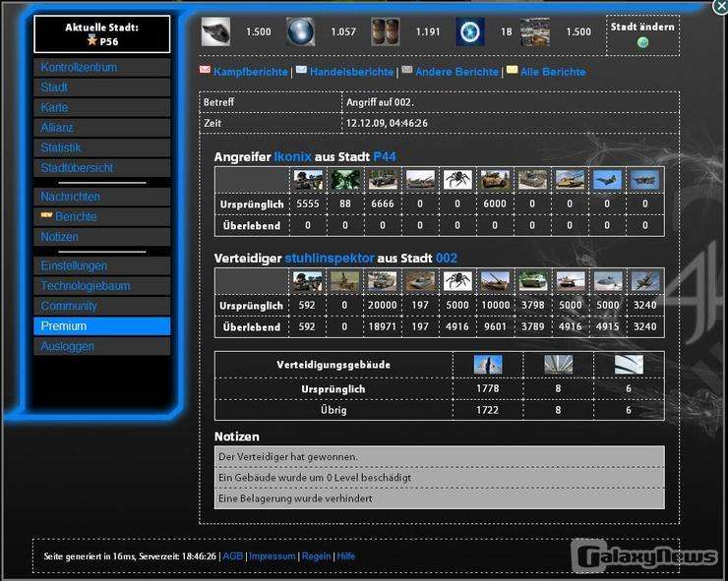728x581 pixels.
Task: Select the Zeit value 12.12.09, 04:46:26
Action: [387, 124]
